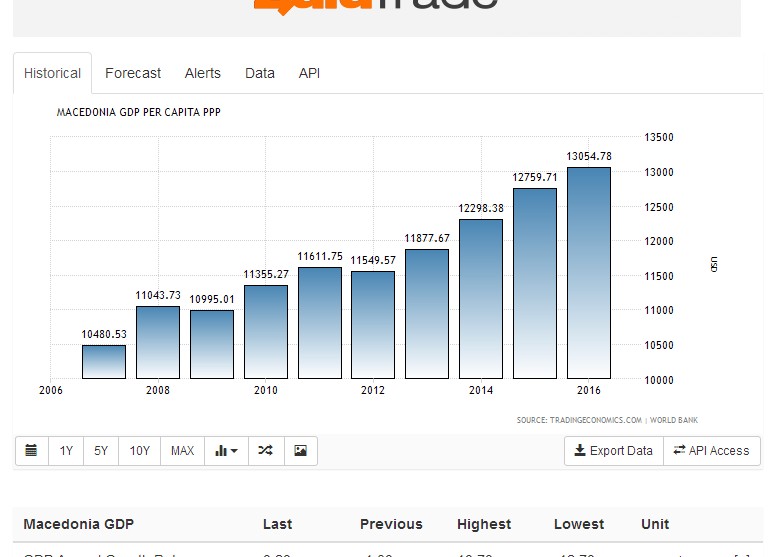Switch to the Data tab
779x557 pixels.
[x=260, y=73]
